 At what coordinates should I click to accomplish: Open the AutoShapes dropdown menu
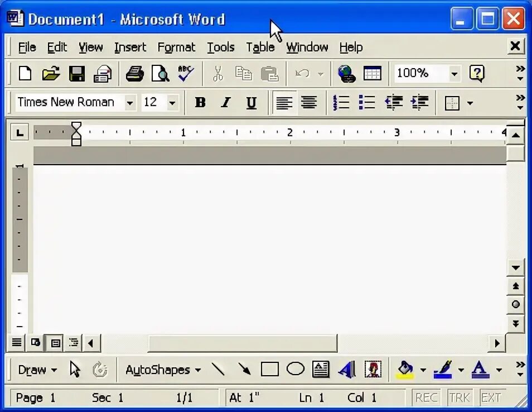(163, 370)
